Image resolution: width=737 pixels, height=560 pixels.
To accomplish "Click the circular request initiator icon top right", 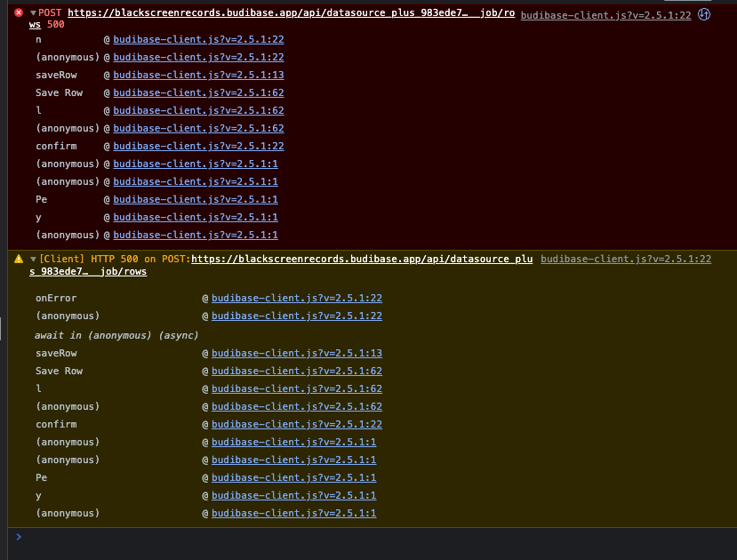I will [x=704, y=14].
